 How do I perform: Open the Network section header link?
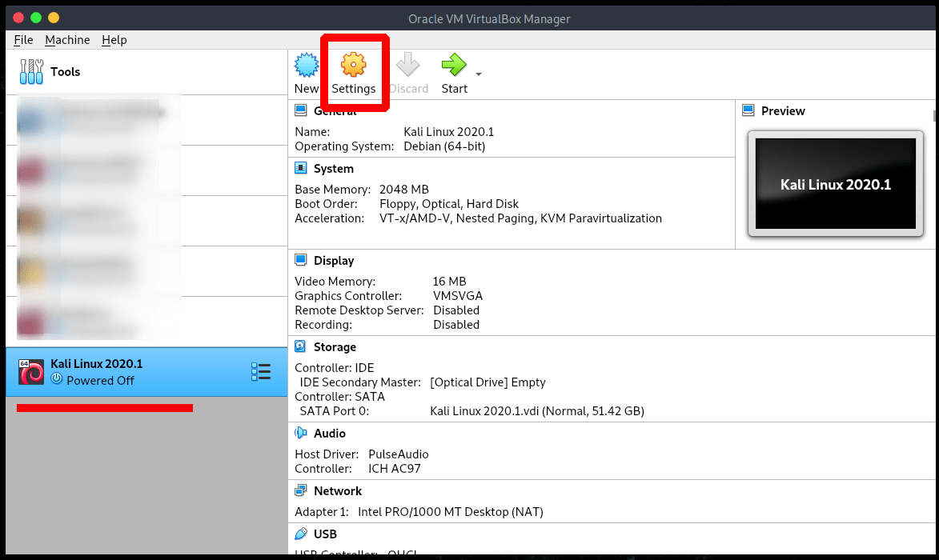coord(338,491)
